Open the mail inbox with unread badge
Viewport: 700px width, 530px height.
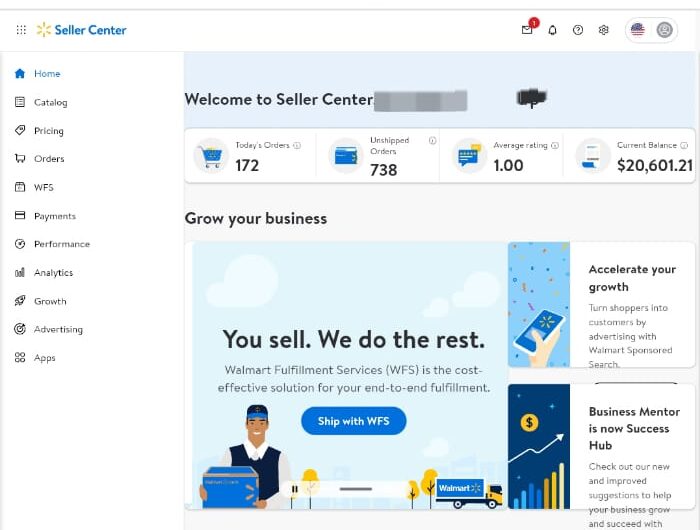click(x=527, y=30)
